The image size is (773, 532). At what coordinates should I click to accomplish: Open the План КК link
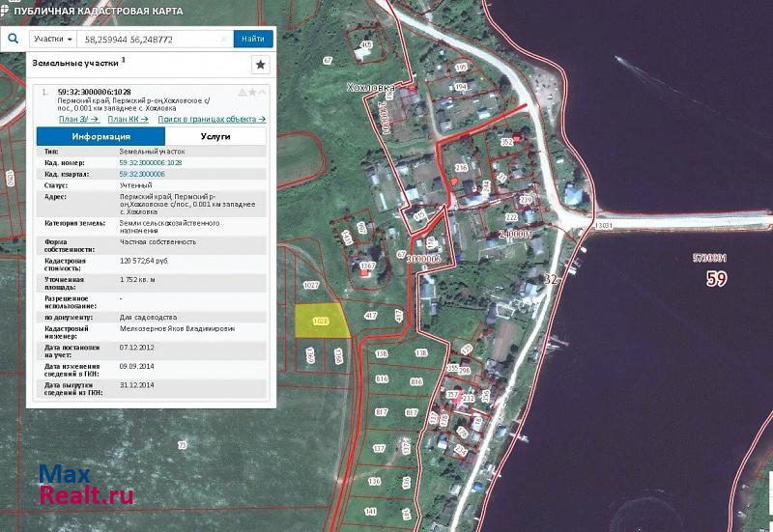pyautogui.click(x=128, y=119)
